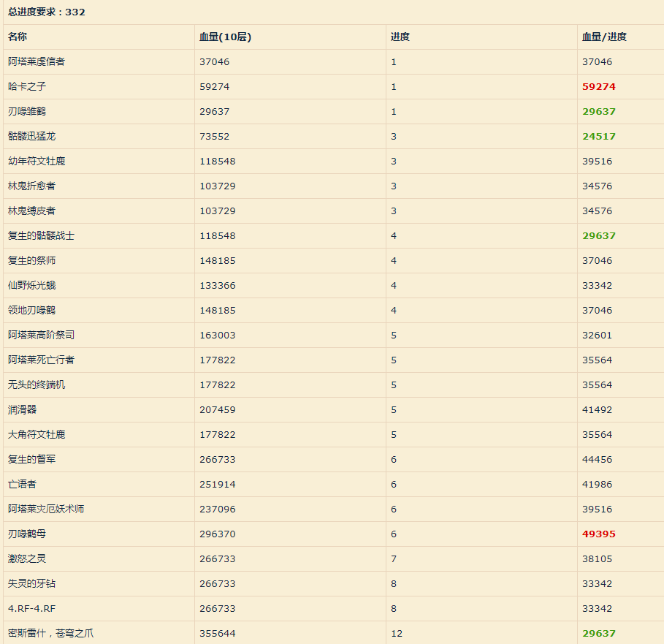The image size is (664, 644).
Task: Sort by 血量(10层) column header
Action: pyautogui.click(x=226, y=36)
